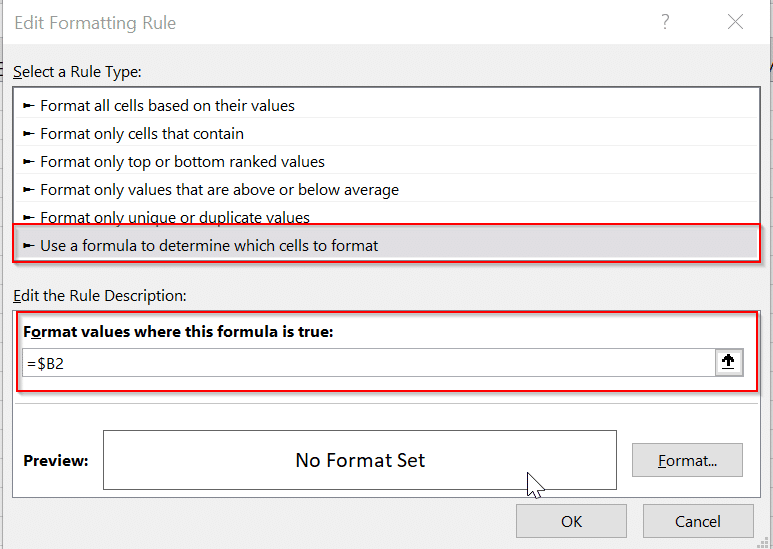Select 'Use a formula to determine which cells to format'
The width and height of the screenshot is (773, 549).
tap(209, 245)
